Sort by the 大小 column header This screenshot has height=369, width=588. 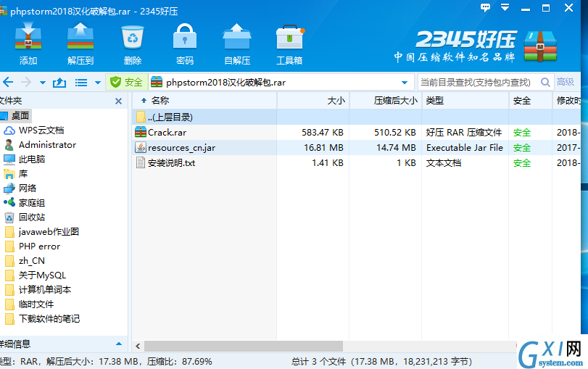pyautogui.click(x=313, y=101)
